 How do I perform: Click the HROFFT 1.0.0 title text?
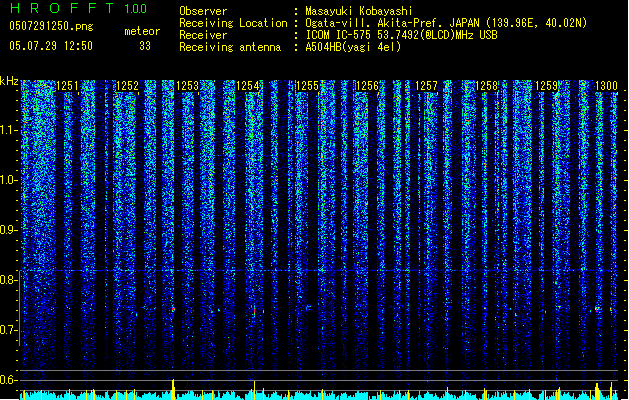78,8
